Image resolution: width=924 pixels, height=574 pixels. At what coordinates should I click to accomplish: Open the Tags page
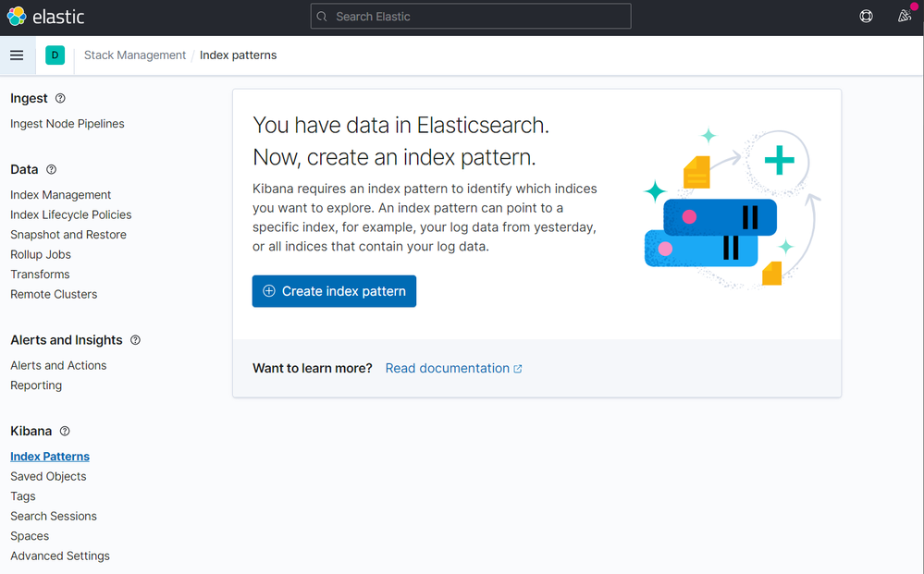(x=23, y=497)
